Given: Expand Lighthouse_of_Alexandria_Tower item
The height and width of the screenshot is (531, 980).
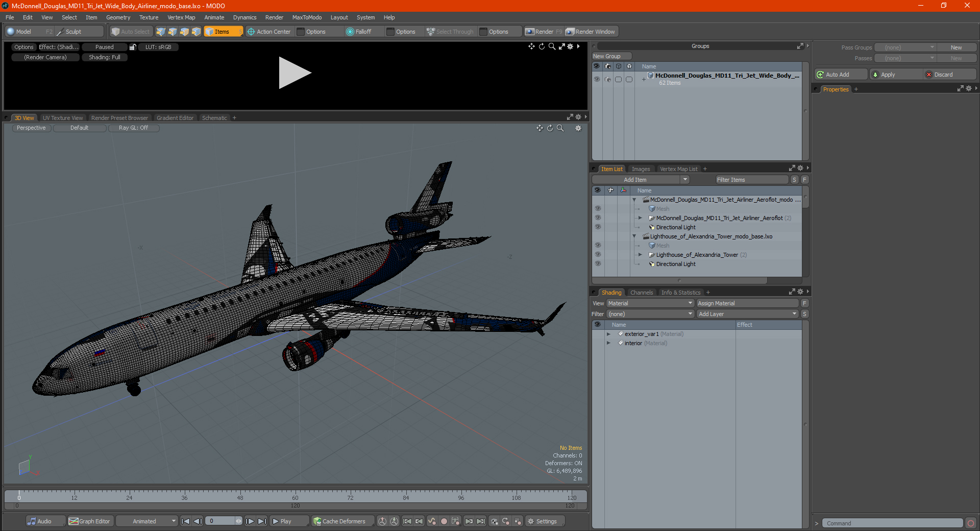Looking at the screenshot, I should point(640,255).
